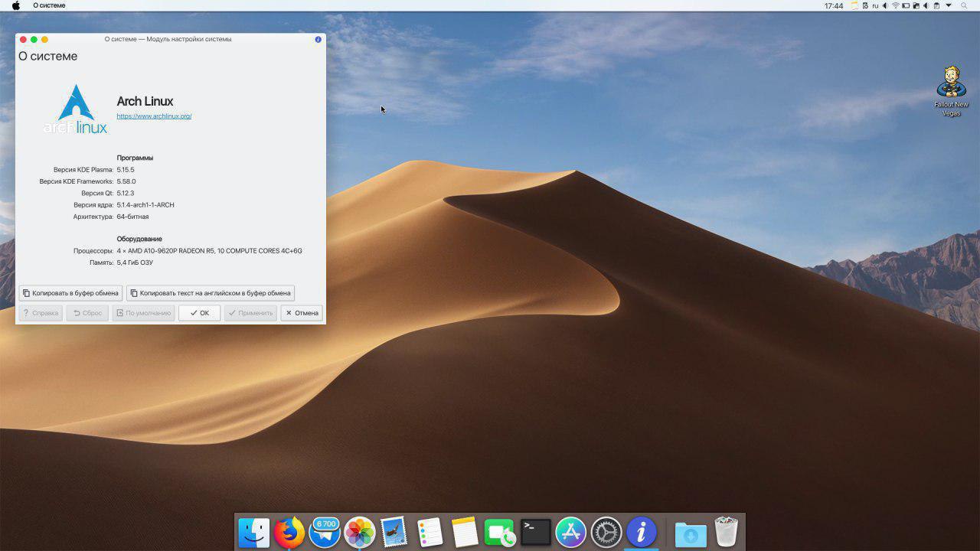Confirm the dialog with OK
This screenshot has width=980, height=551.
(x=200, y=313)
